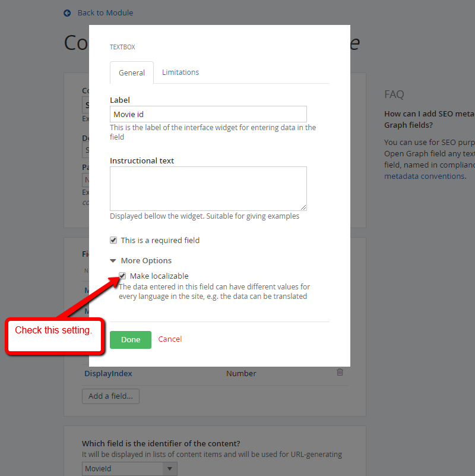This screenshot has height=476, width=475.
Task: Click the back arrow icon beside Back to Module
Action: tap(67, 13)
